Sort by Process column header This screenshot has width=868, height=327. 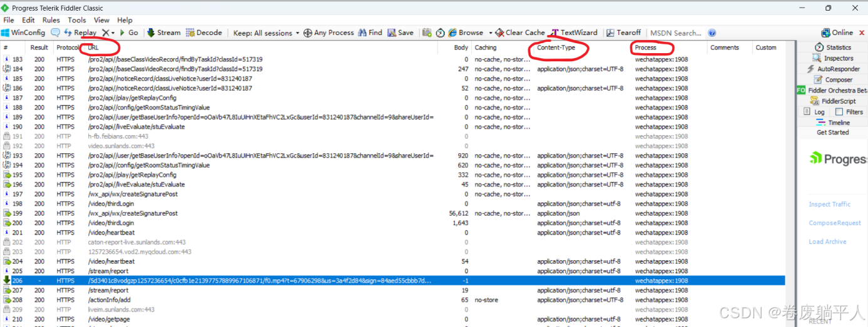(670, 48)
